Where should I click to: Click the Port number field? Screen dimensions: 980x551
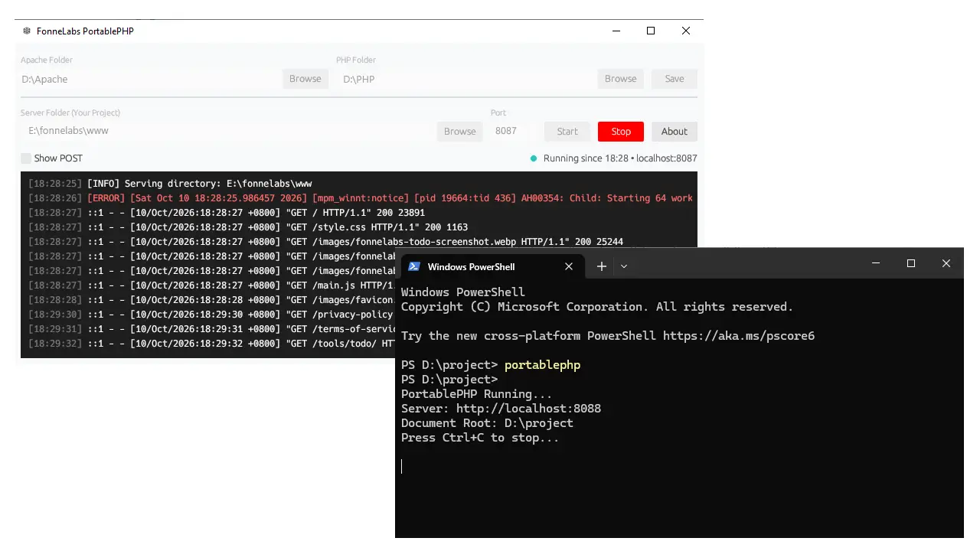click(514, 131)
